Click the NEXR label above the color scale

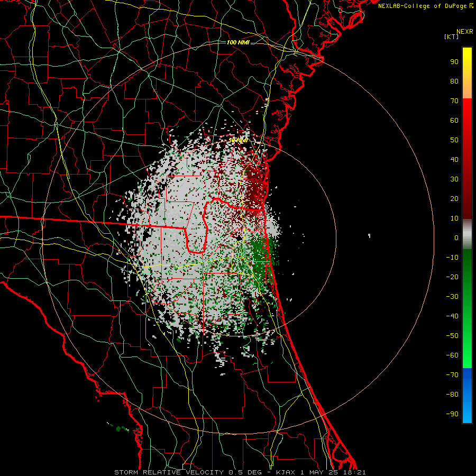(x=465, y=32)
